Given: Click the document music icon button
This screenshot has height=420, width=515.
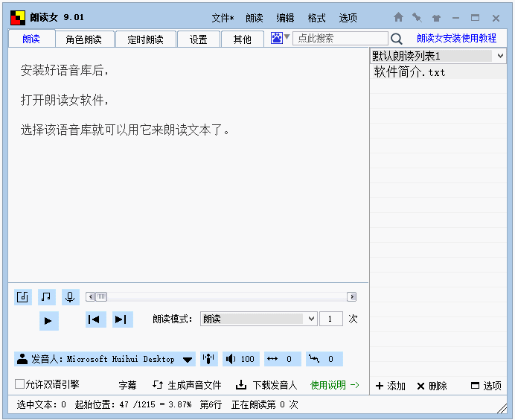Looking at the screenshot, I should pyautogui.click(x=22, y=297).
